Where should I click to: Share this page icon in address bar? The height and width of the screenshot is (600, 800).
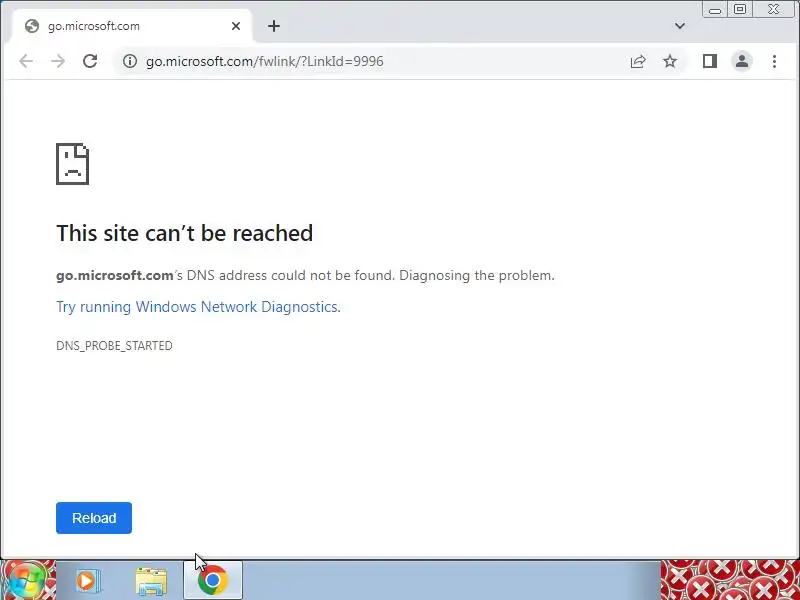pos(638,61)
